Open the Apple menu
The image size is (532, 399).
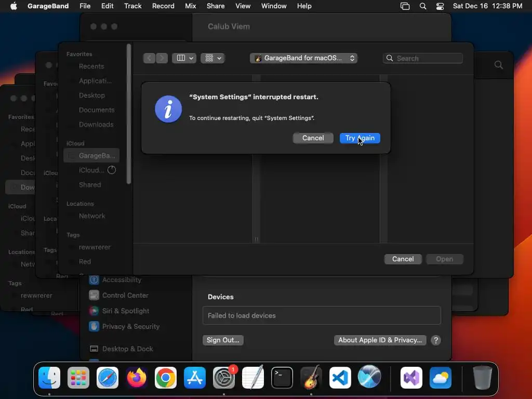tap(14, 6)
